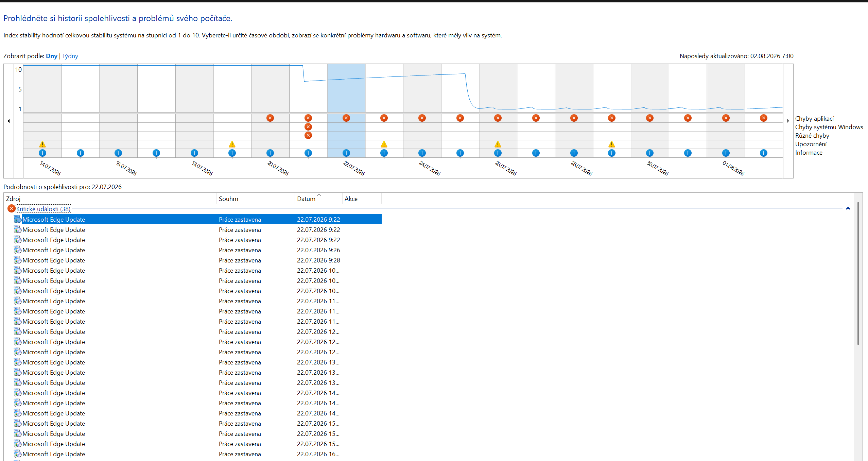Click the information icon for 24.07.2026
This screenshot has width=868, height=461.
422,153
